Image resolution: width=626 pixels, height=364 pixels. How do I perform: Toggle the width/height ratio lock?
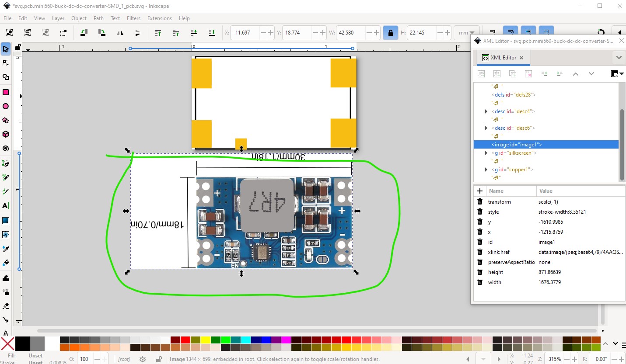(x=390, y=33)
